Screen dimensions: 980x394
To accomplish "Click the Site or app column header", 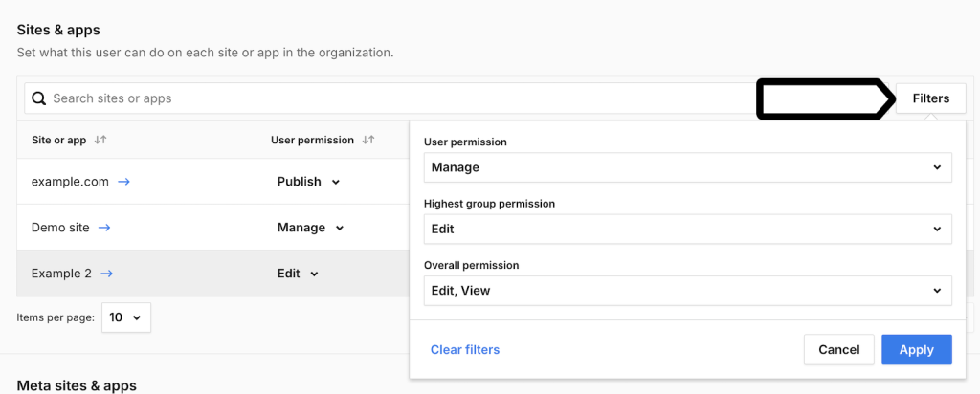I will pyautogui.click(x=58, y=140).
